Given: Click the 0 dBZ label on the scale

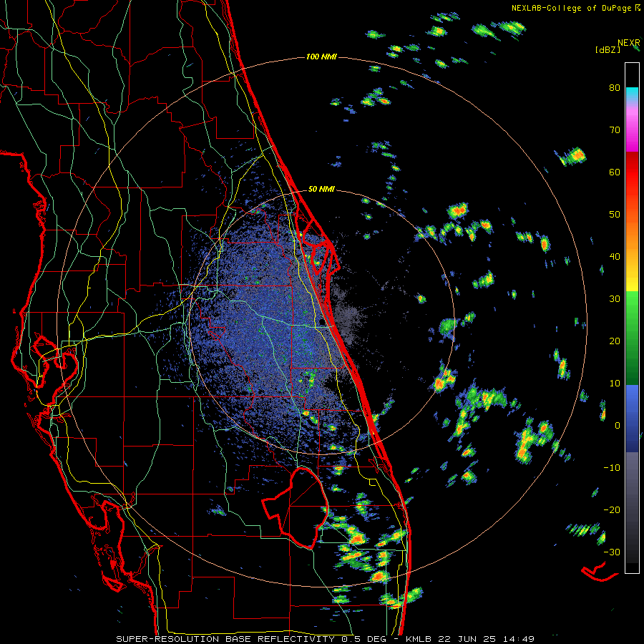Looking at the screenshot, I should [618, 426].
